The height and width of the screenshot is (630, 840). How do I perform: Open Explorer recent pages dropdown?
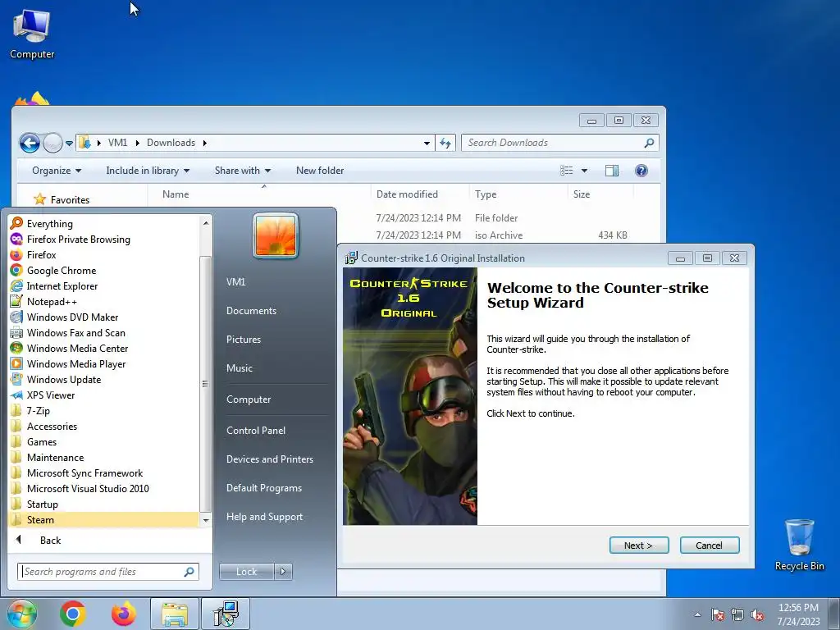69,144
